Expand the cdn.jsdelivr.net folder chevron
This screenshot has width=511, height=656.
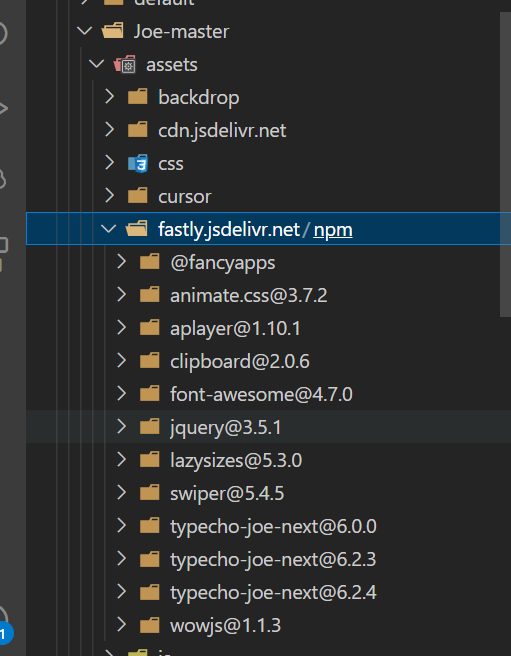[110, 130]
